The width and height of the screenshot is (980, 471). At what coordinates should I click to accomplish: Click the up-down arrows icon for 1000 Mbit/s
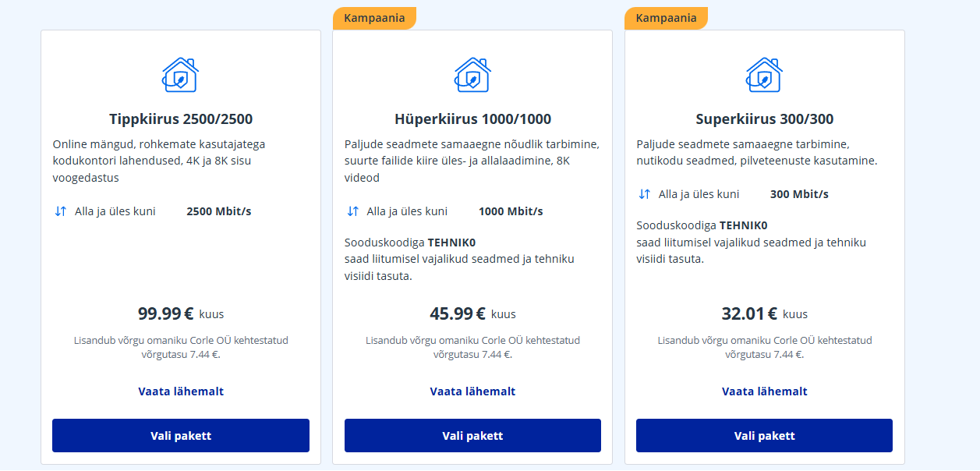(x=352, y=211)
